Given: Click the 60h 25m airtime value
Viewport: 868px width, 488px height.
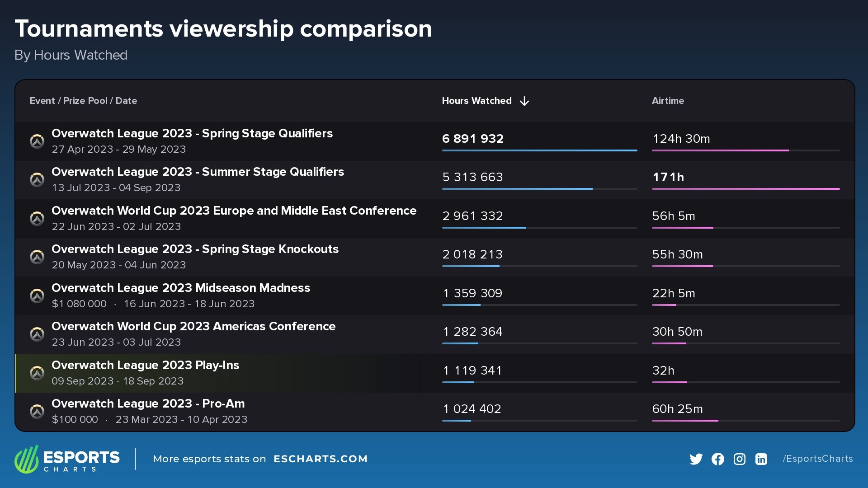Looking at the screenshot, I should tap(677, 409).
